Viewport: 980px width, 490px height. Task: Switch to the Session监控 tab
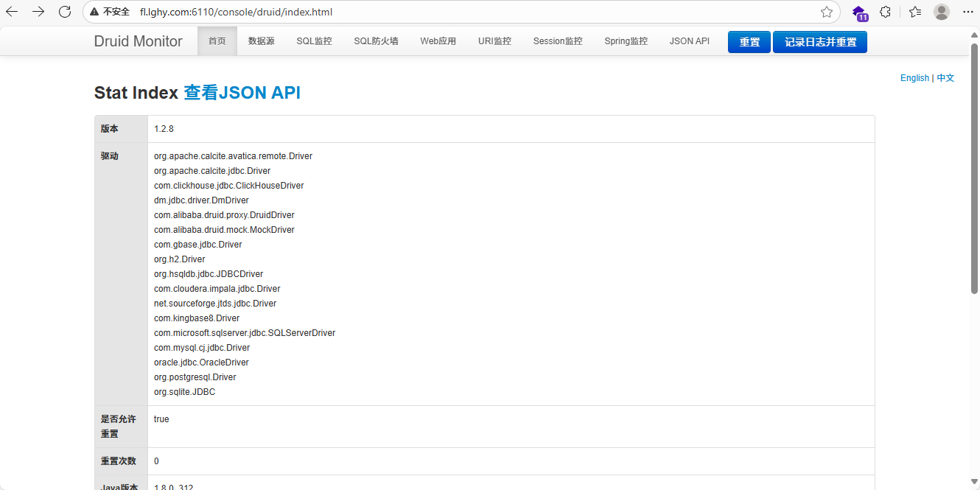pyautogui.click(x=558, y=41)
